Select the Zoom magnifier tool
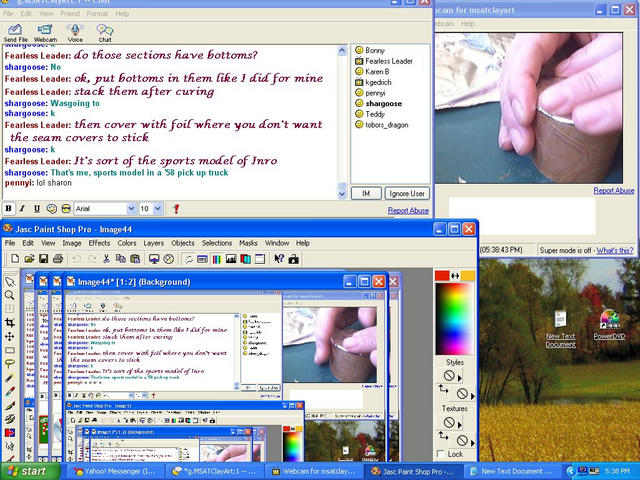 click(x=10, y=295)
